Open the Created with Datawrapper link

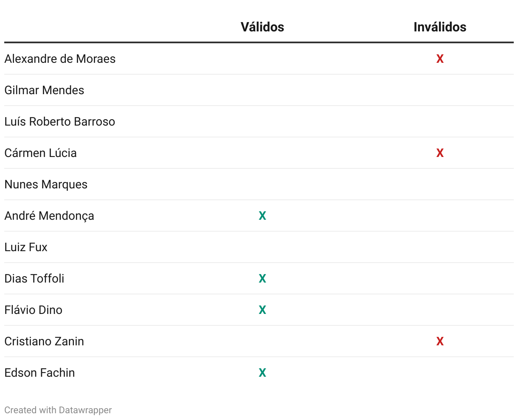(x=58, y=410)
